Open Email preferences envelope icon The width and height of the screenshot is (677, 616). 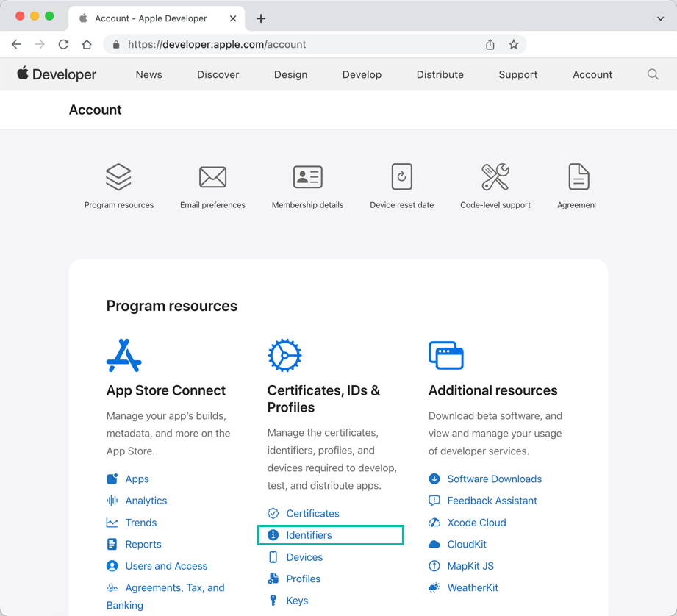[x=212, y=177]
